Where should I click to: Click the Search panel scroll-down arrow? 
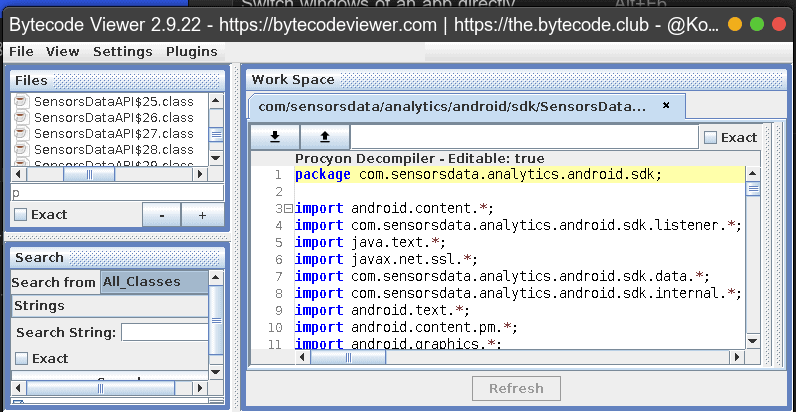pos(216,372)
